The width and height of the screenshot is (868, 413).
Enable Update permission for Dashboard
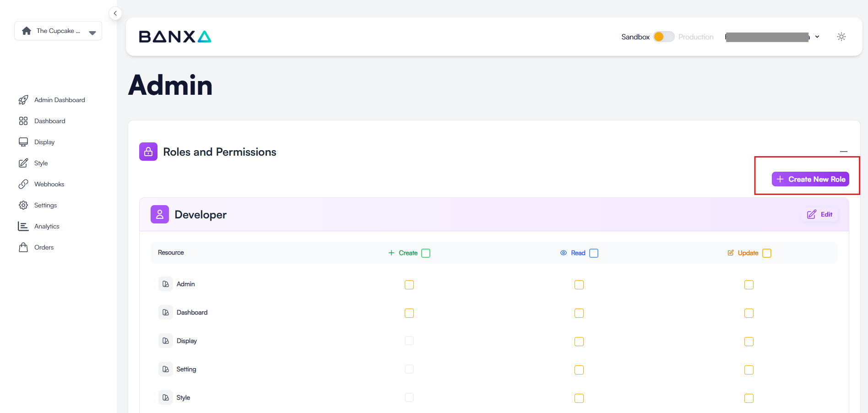pyautogui.click(x=749, y=313)
